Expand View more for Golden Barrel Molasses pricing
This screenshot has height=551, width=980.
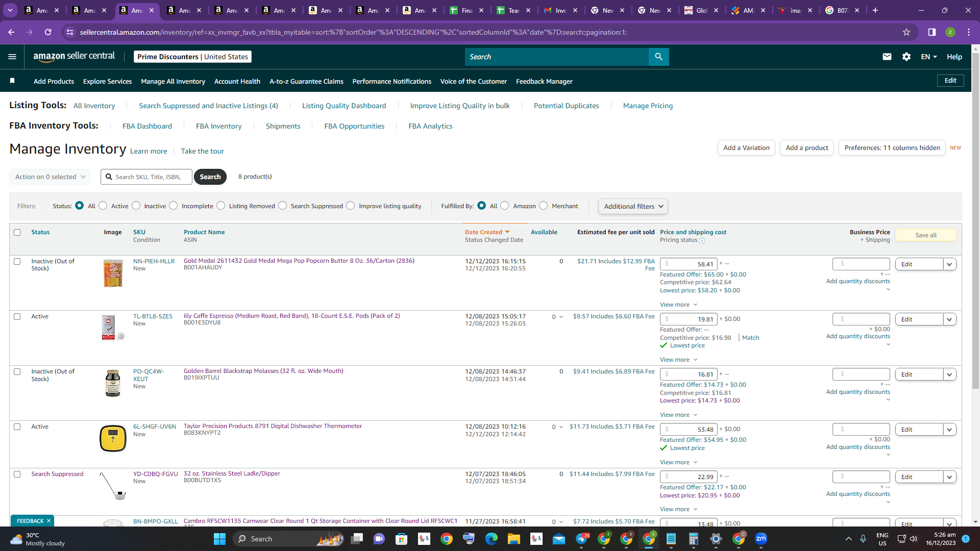pyautogui.click(x=678, y=415)
